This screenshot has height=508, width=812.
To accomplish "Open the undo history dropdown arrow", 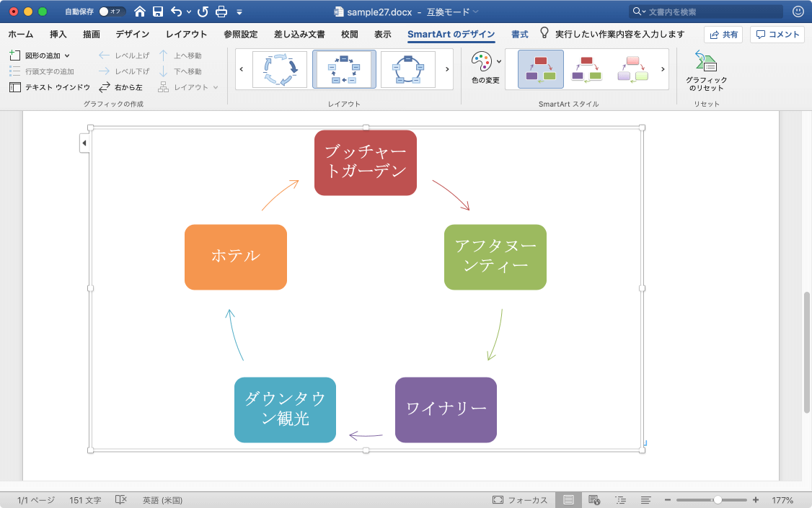I will tap(188, 12).
